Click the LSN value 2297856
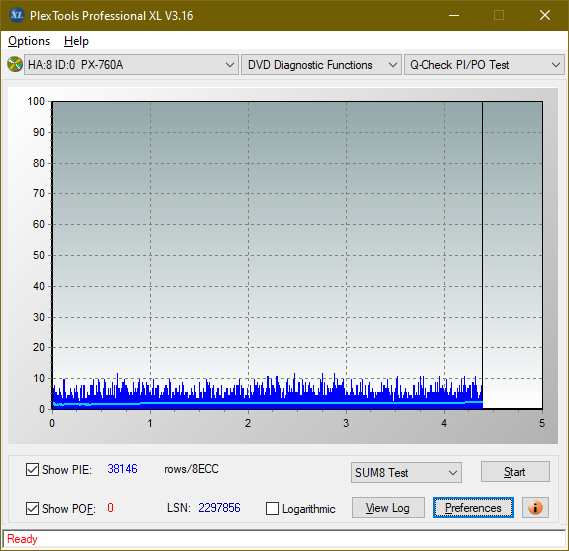The width and height of the screenshot is (569, 551). (219, 507)
